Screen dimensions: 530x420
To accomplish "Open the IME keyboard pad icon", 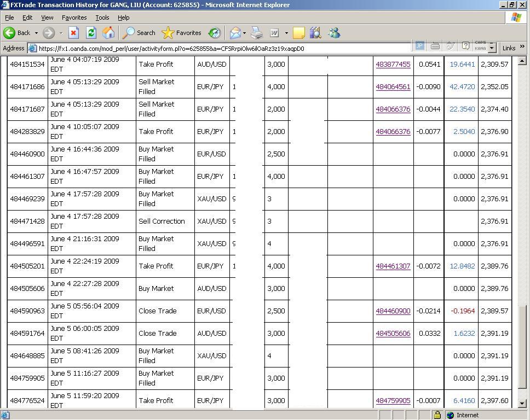I will (x=435, y=45).
